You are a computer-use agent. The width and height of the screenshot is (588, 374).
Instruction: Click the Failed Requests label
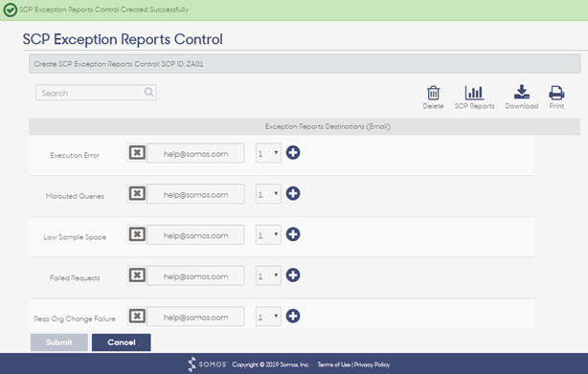75,277
